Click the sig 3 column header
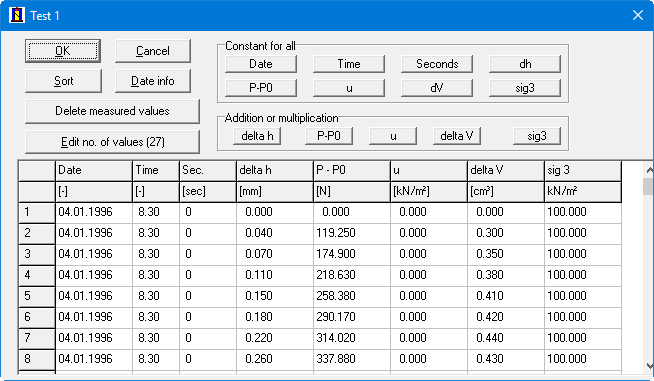The height and width of the screenshot is (381, 654). [583, 171]
